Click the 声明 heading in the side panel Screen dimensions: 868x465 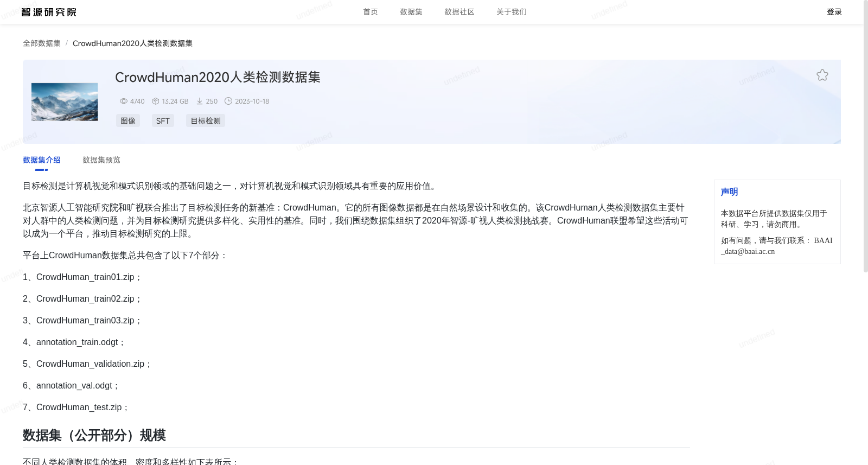click(729, 192)
